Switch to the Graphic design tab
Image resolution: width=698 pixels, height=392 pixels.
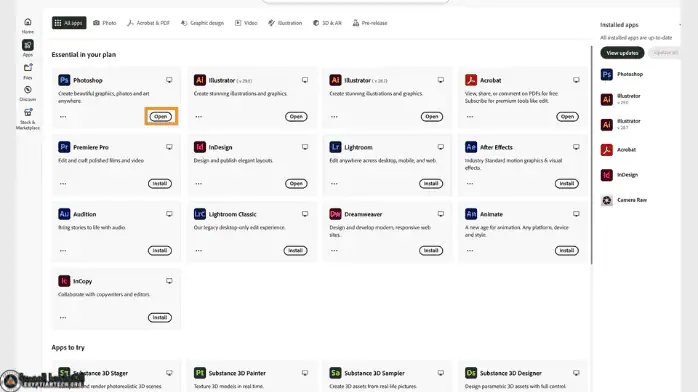[x=203, y=23]
